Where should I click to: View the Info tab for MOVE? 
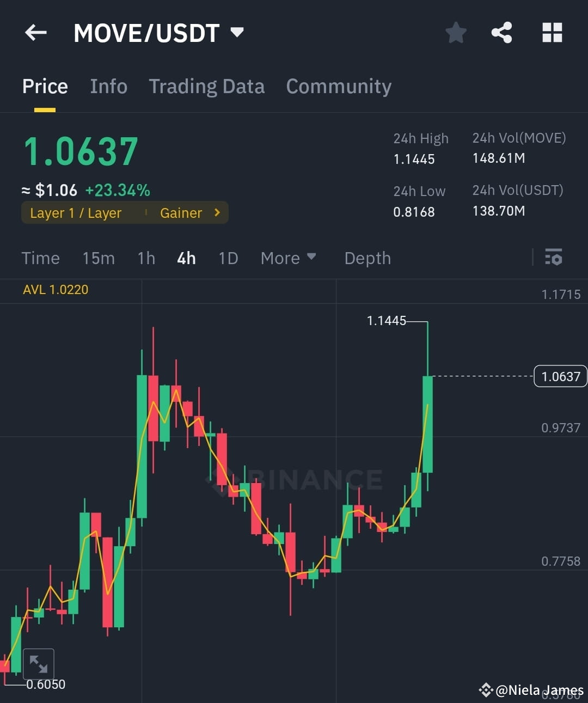(108, 87)
